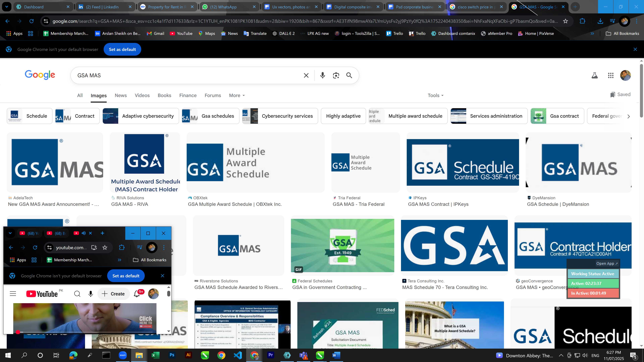
Task: Open Zoom from the taskbar
Action: (x=122, y=355)
